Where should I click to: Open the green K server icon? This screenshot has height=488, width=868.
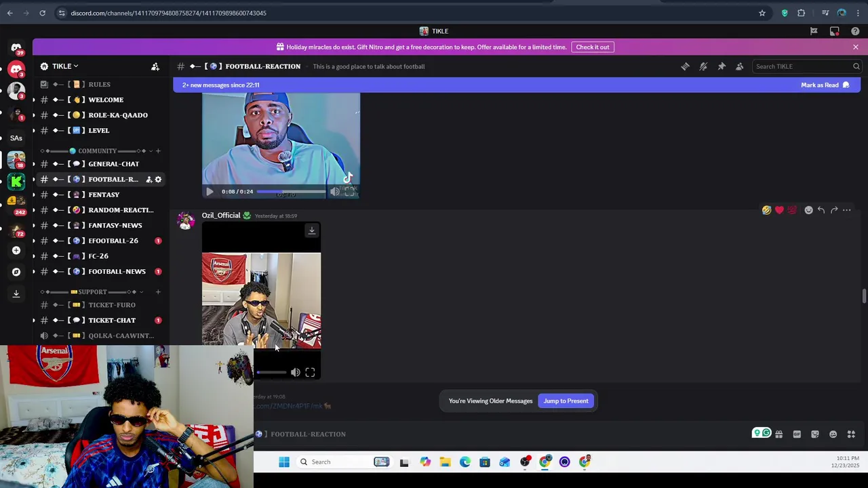pos(16,181)
